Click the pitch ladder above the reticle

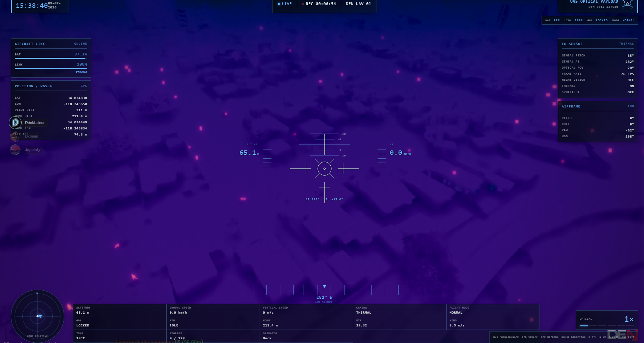[325, 145]
